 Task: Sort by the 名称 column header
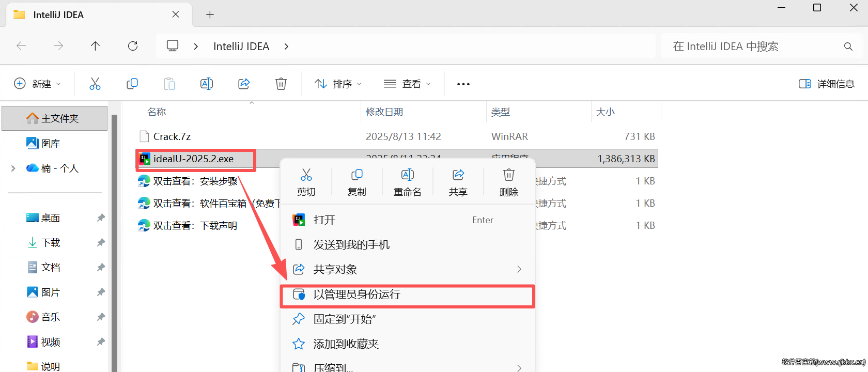point(157,112)
